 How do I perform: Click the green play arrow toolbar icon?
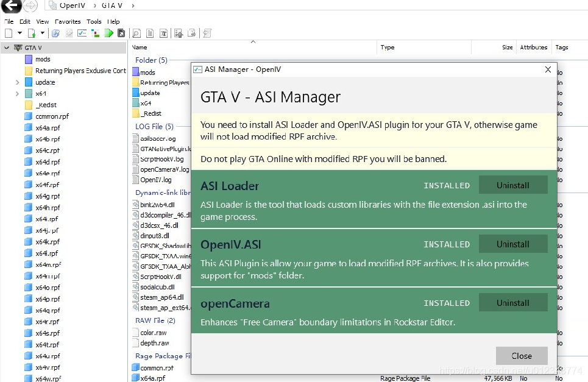tap(108, 33)
